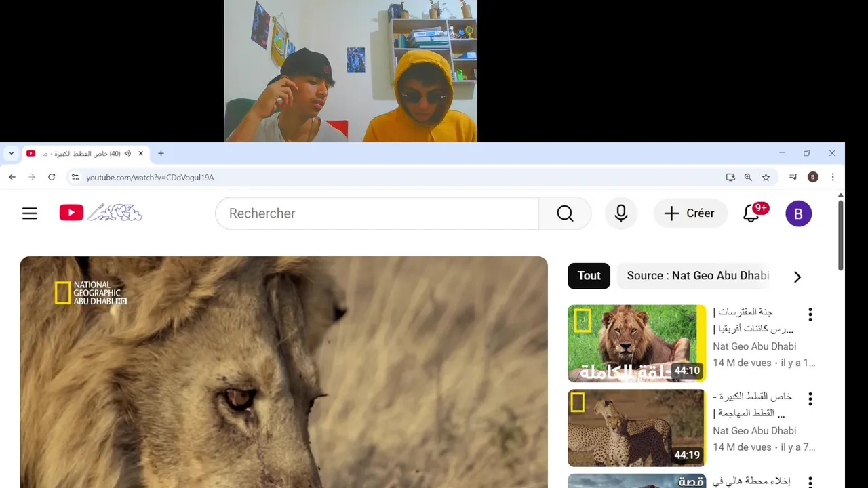This screenshot has height=488, width=868.
Task: Open the zoom magnifier in the address bar
Action: [x=748, y=177]
